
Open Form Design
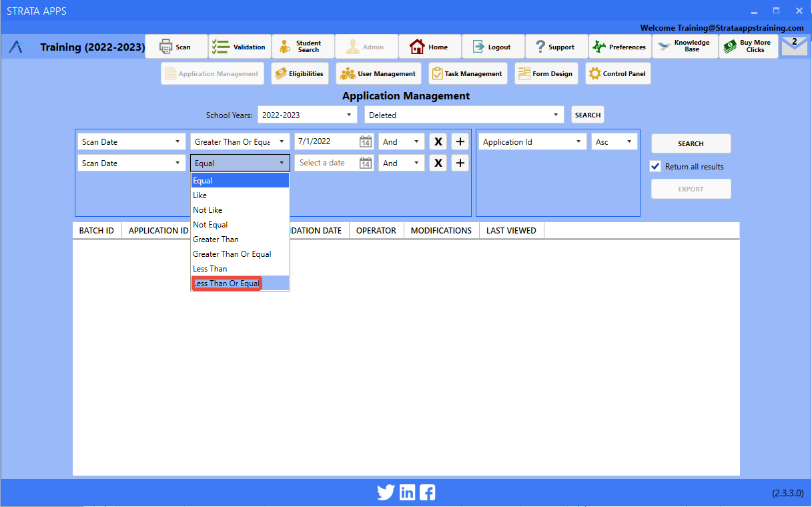(x=546, y=74)
